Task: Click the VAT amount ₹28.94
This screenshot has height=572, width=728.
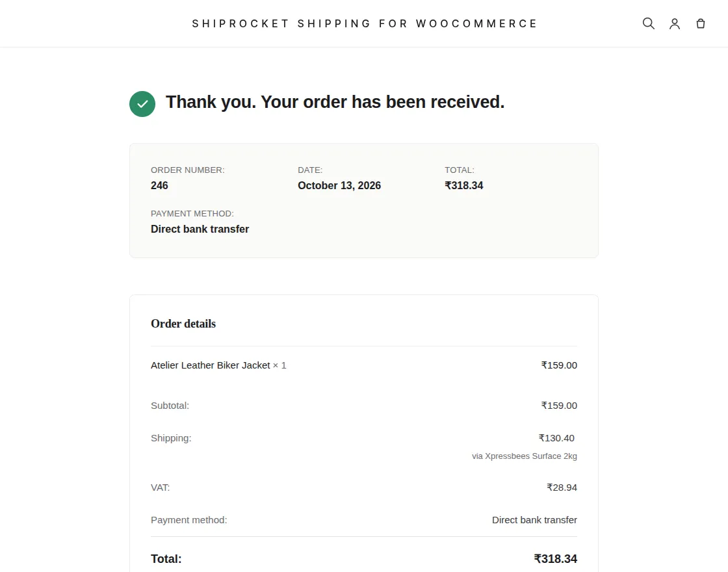Action: tap(562, 487)
